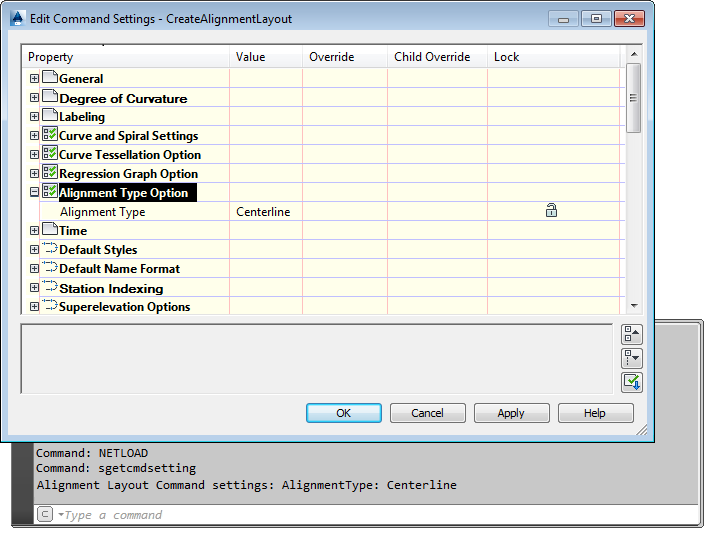Click the scrollbar down arrow
The image size is (716, 538).
pos(634,306)
